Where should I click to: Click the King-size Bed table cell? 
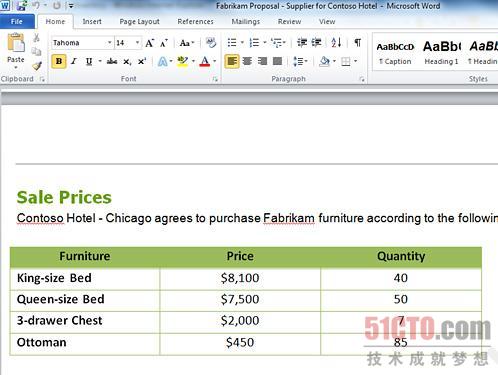pyautogui.click(x=85, y=278)
